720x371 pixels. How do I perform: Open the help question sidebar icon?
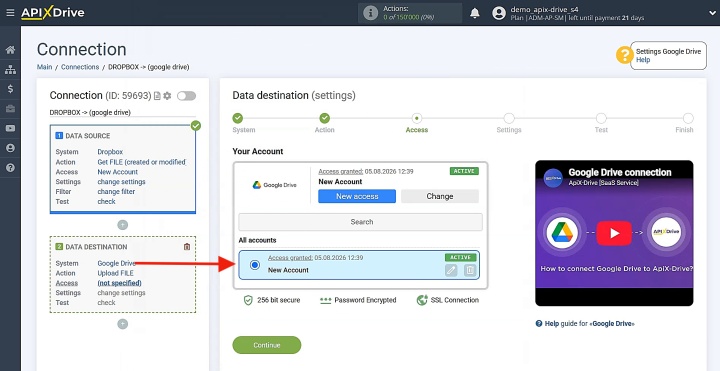click(x=10, y=168)
